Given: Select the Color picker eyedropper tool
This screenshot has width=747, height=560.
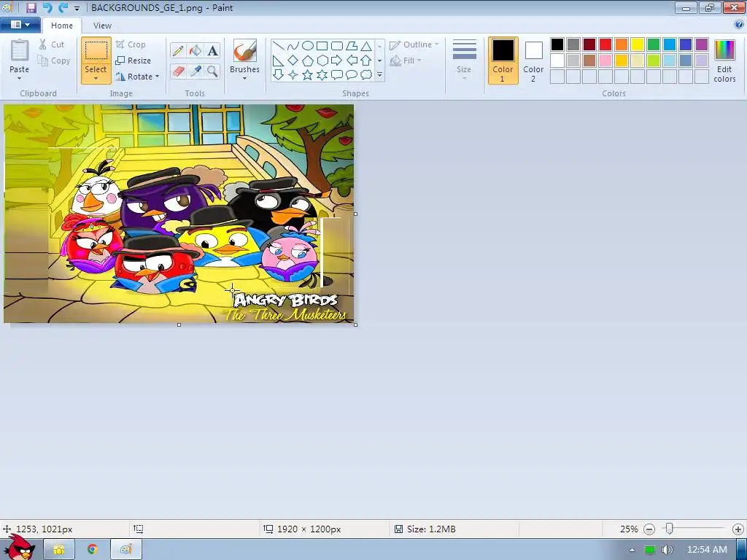Looking at the screenshot, I should (x=196, y=71).
